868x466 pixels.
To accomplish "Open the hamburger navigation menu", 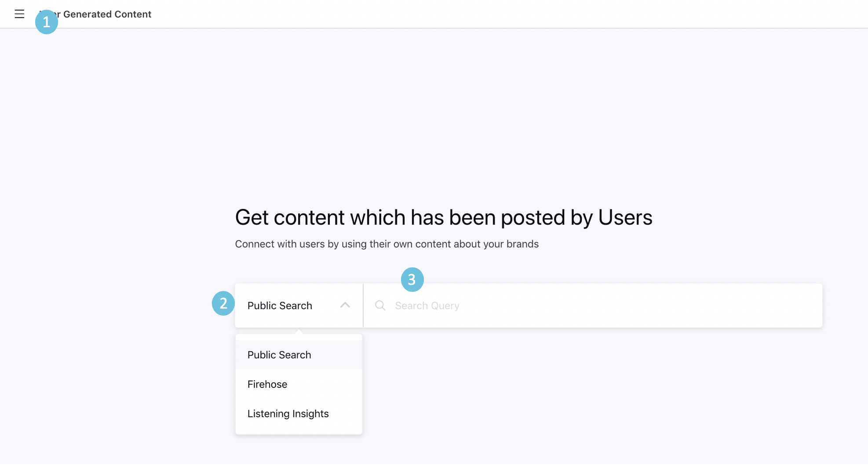I will click(x=19, y=14).
